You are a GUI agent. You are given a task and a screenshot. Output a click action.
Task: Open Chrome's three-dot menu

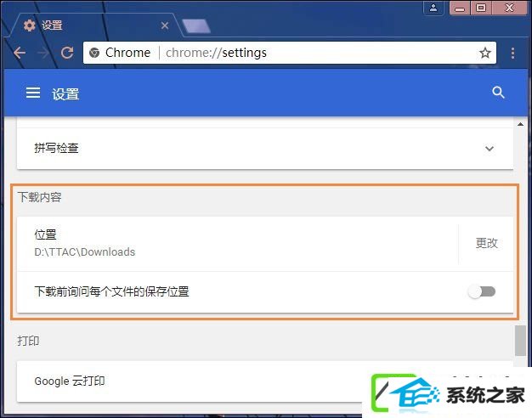pos(512,53)
